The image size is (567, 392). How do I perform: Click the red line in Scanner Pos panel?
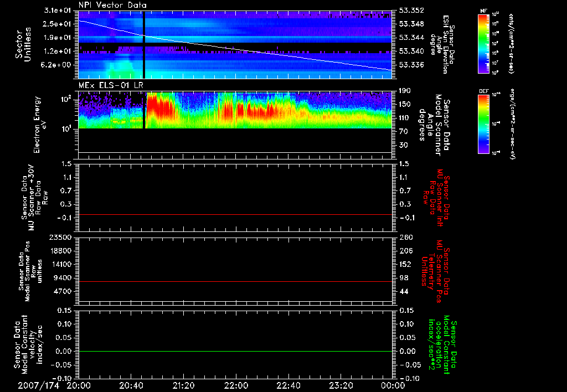coord(235,281)
